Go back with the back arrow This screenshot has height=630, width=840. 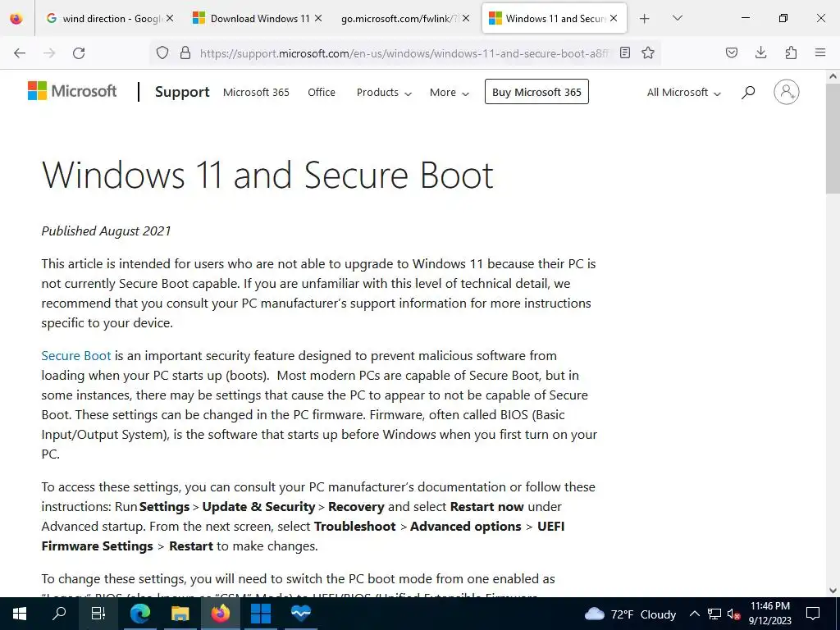point(20,52)
